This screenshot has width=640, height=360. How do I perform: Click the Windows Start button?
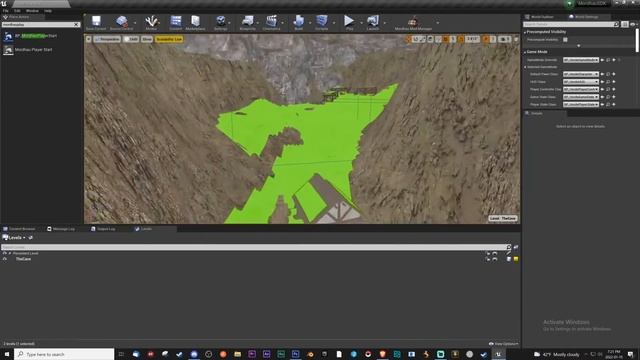(x=7, y=354)
